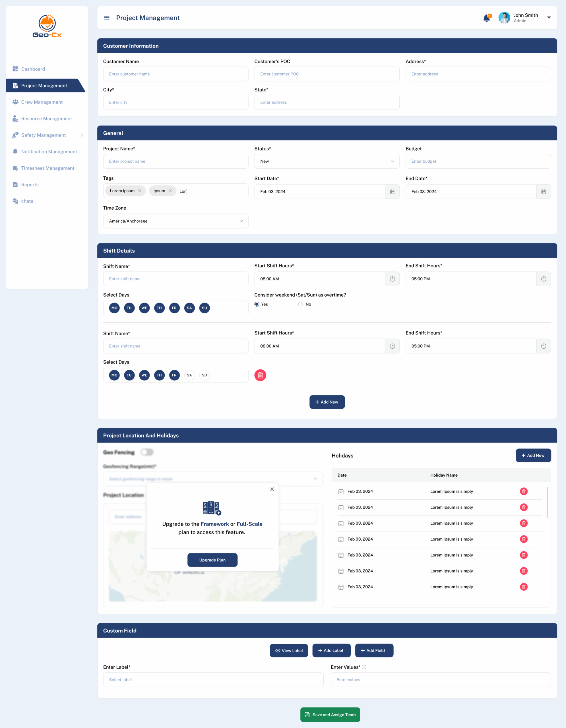The height and width of the screenshot is (728, 566).
Task: Select 'No' for weekend overtime
Action: (300, 304)
